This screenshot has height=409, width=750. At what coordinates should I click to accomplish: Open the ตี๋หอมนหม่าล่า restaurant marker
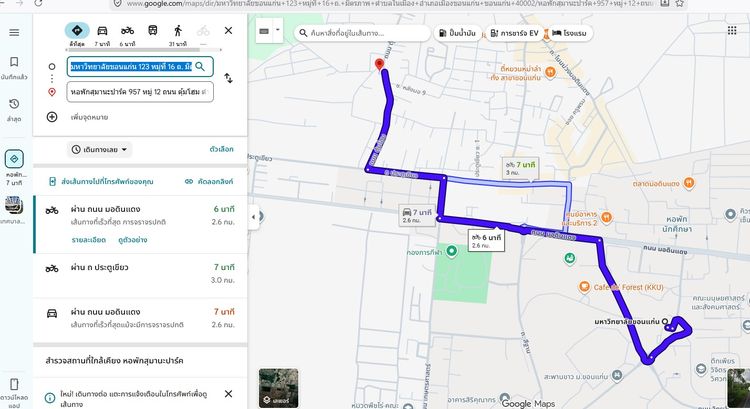point(550,72)
